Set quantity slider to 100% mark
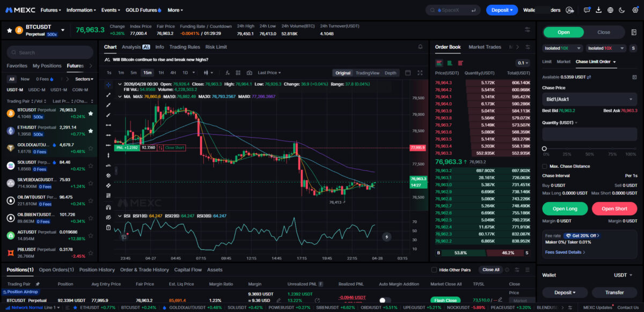644x312 pixels. pos(636,148)
